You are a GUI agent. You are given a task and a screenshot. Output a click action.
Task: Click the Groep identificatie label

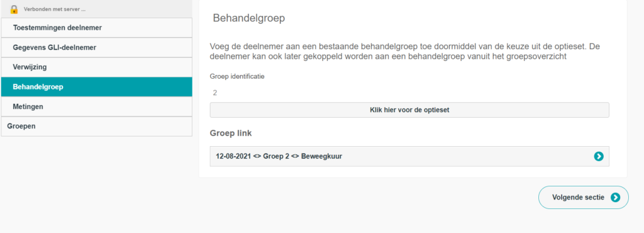(x=237, y=76)
